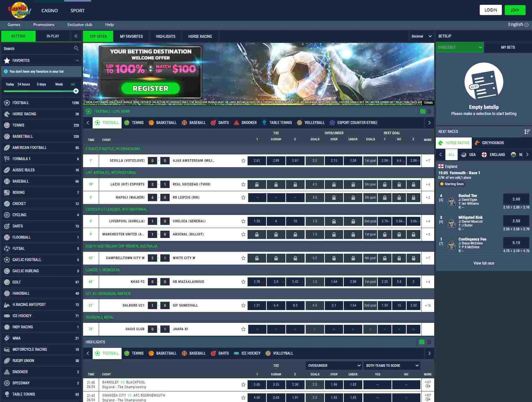
Task: Bet on Buxted Too at 2.00
Action: click(x=516, y=199)
